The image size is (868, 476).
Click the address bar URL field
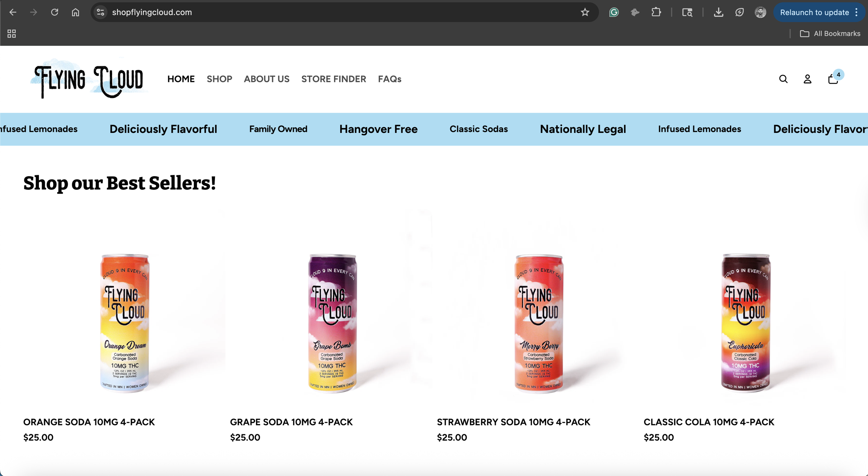tap(344, 12)
